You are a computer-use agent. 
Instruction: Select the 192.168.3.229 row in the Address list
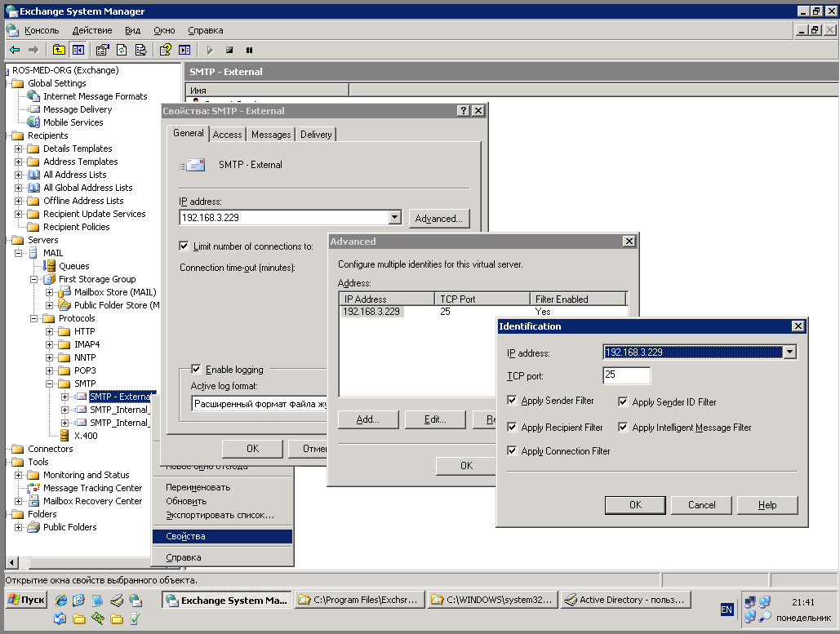(x=483, y=312)
